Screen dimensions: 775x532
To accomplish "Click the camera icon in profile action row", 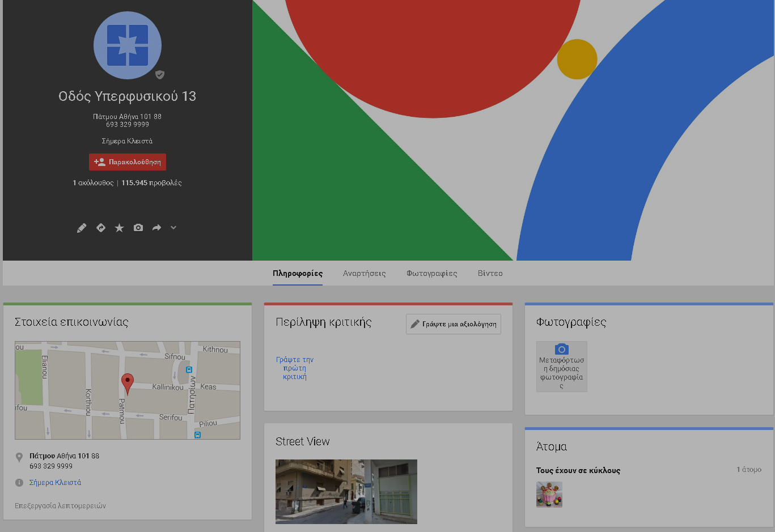I will tap(138, 228).
